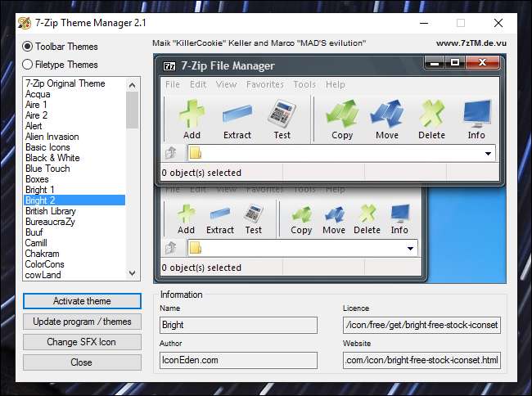Select Alien Invasion theme in list

[x=52, y=137]
